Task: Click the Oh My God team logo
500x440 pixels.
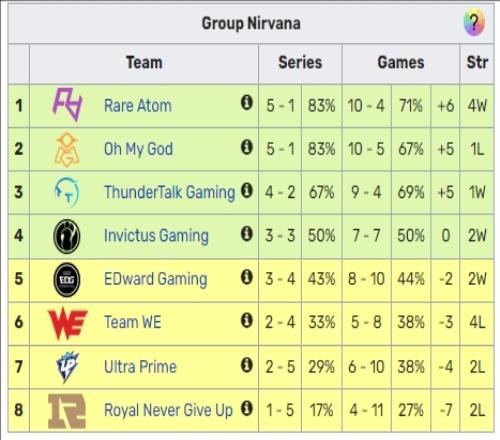Action: click(67, 149)
